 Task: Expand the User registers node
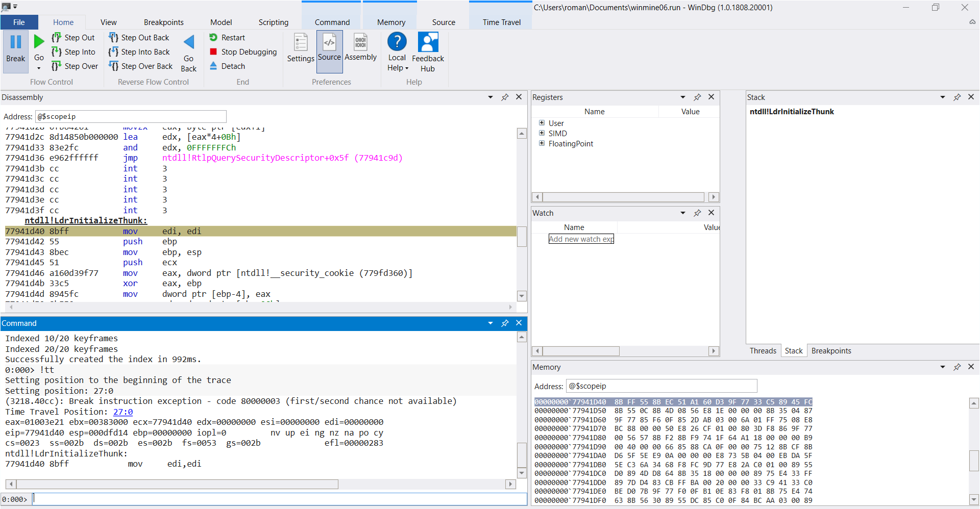(x=542, y=123)
